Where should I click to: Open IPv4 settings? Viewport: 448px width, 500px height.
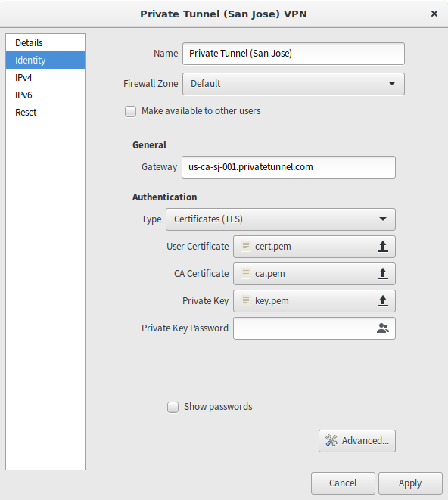click(x=45, y=77)
